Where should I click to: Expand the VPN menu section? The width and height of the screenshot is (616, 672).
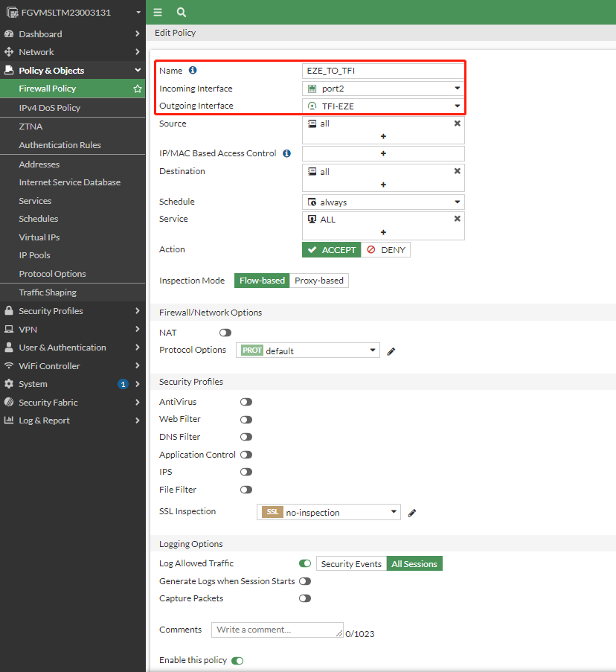pyautogui.click(x=72, y=329)
